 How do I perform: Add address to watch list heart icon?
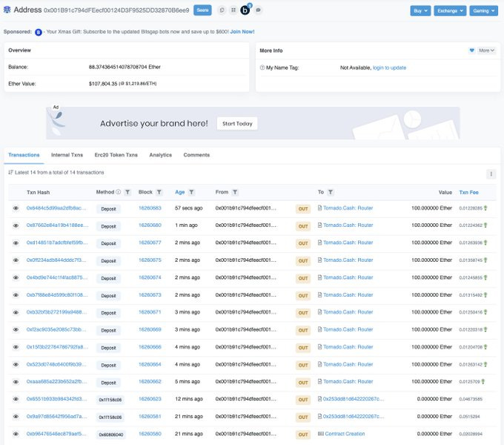click(471, 50)
